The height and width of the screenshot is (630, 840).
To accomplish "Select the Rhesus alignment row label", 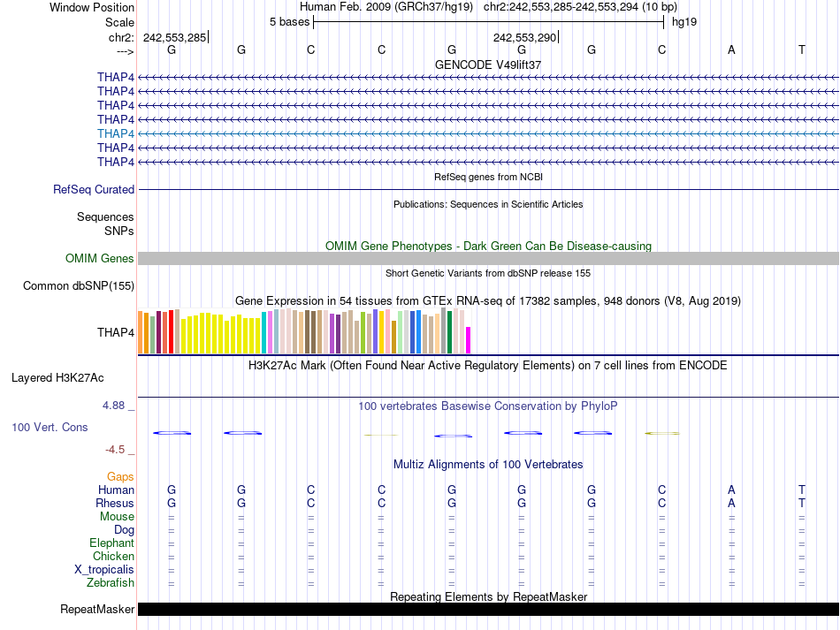I will 115,504.
